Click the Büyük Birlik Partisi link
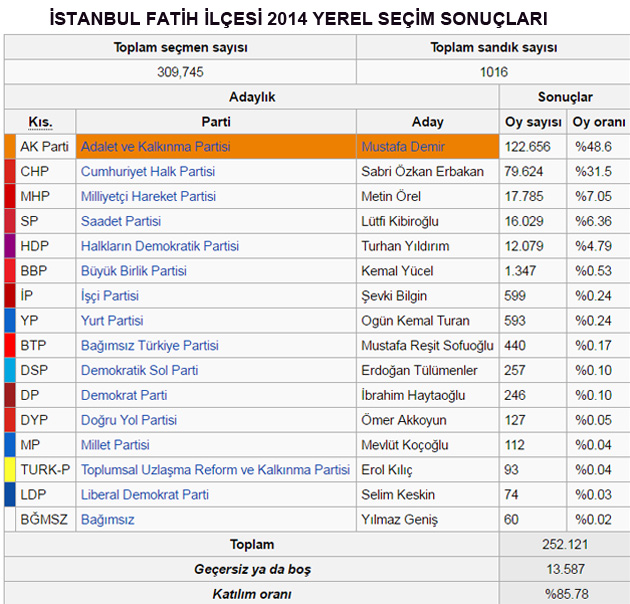This screenshot has height=604, width=630. (133, 271)
